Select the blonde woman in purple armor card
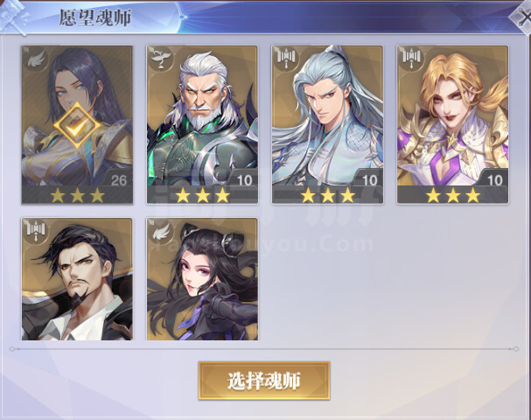 coord(453,124)
